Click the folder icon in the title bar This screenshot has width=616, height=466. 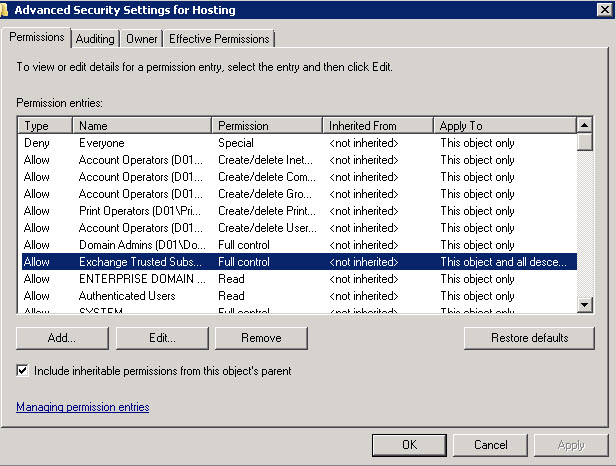pos(5,9)
